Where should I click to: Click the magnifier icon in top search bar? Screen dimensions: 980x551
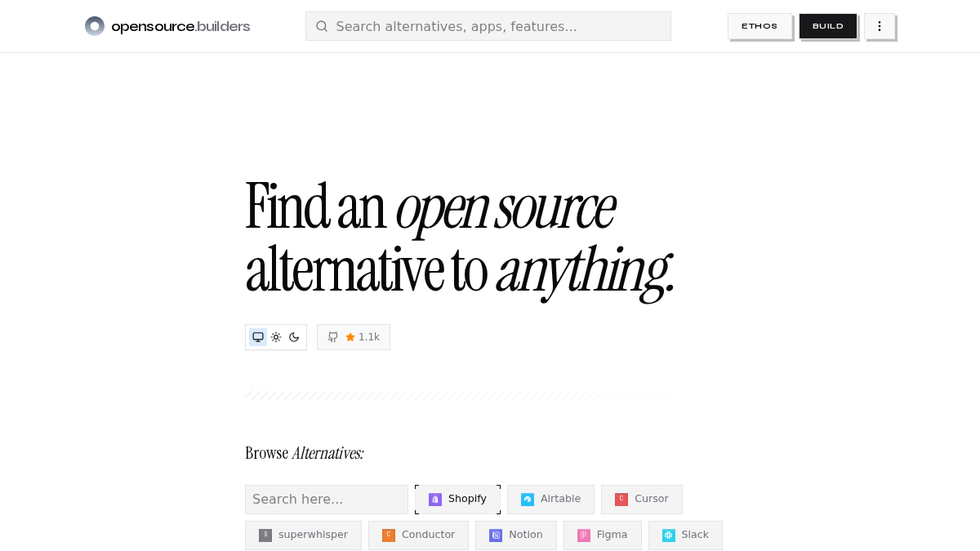322,26
